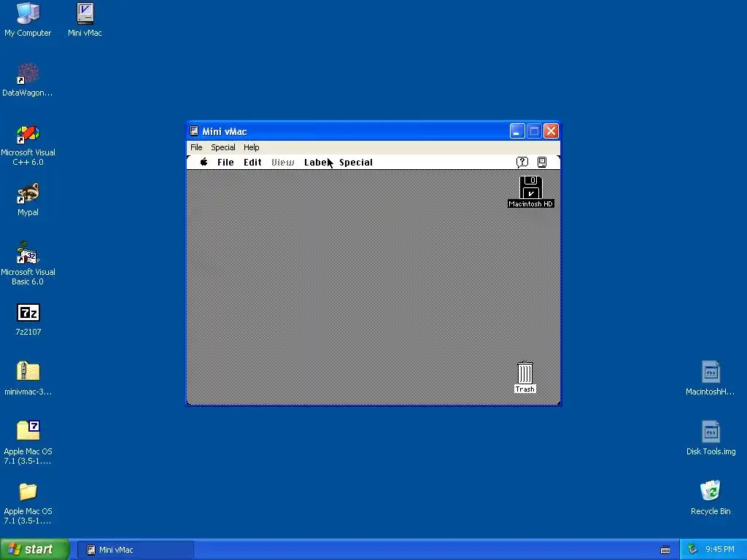This screenshot has height=560, width=747.
Task: Click the Macintosh HD disk icon
Action: 531,187
